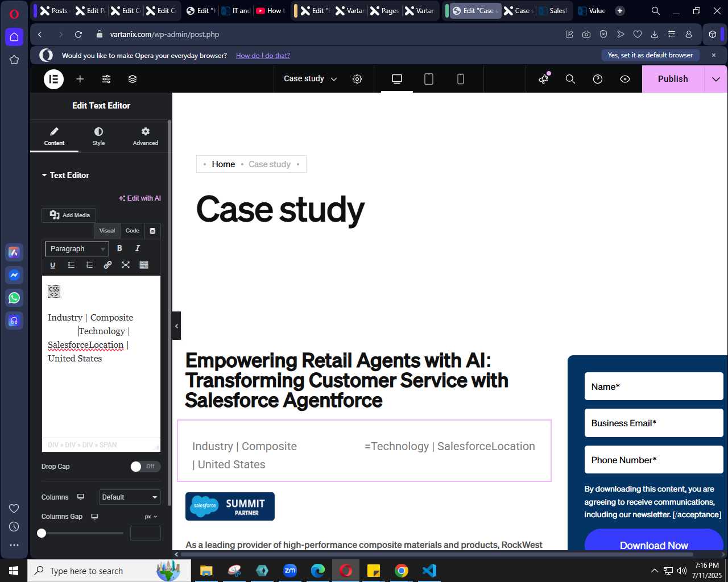Switch to Mobile responsive view
The image size is (728, 582).
[x=461, y=79]
